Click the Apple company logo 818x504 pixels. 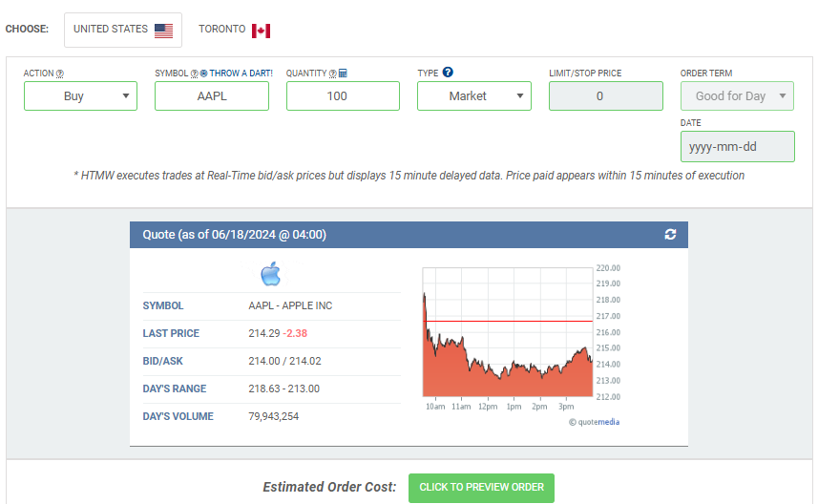coord(271,275)
